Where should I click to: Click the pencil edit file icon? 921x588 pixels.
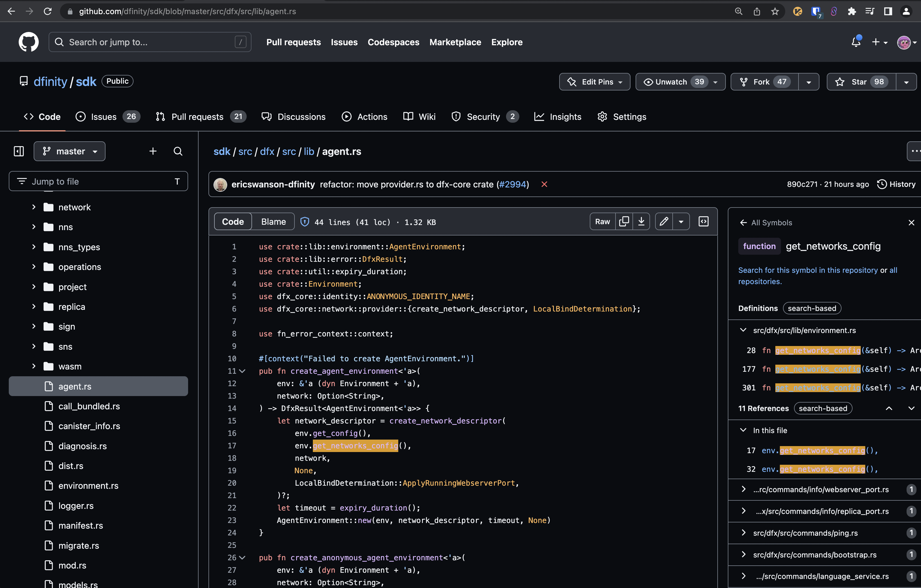(x=664, y=221)
